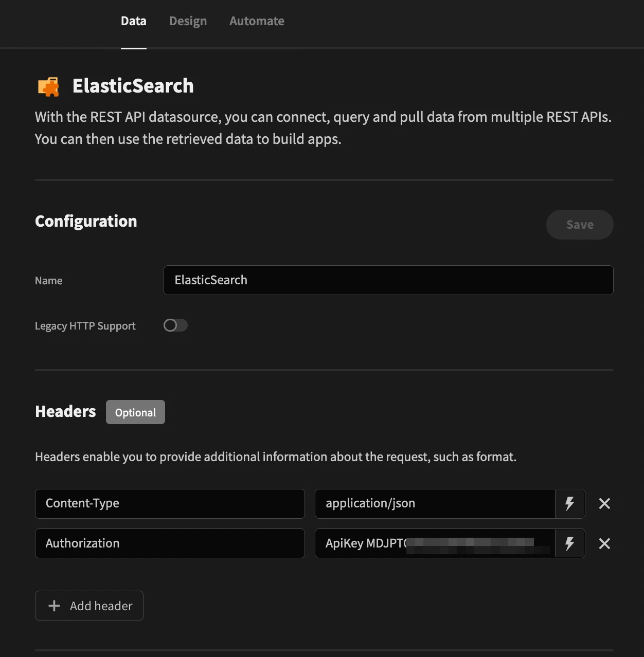Click the Headers section heading
The height and width of the screenshot is (657, 644).
coord(65,412)
